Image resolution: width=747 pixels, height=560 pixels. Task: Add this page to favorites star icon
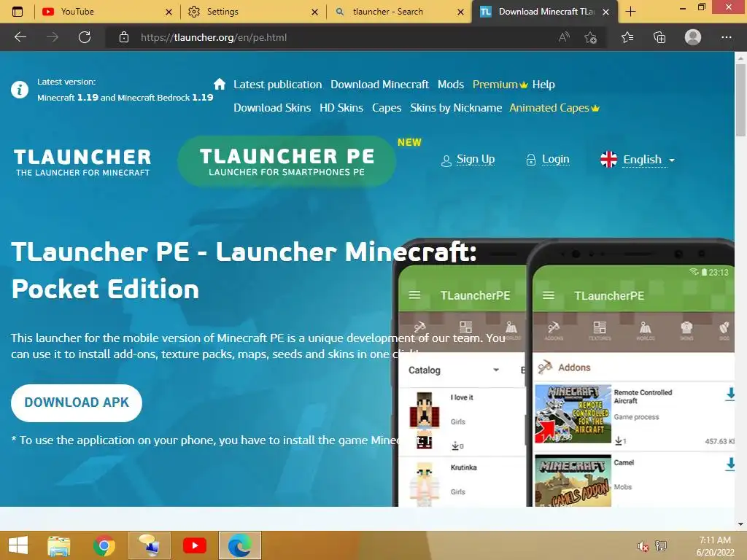pyautogui.click(x=591, y=37)
